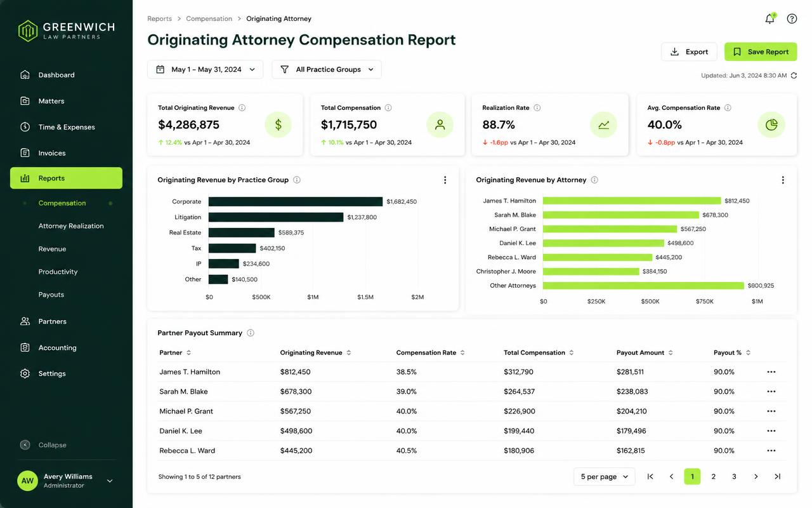Click the person icon in Total Compensation card

pos(440,125)
